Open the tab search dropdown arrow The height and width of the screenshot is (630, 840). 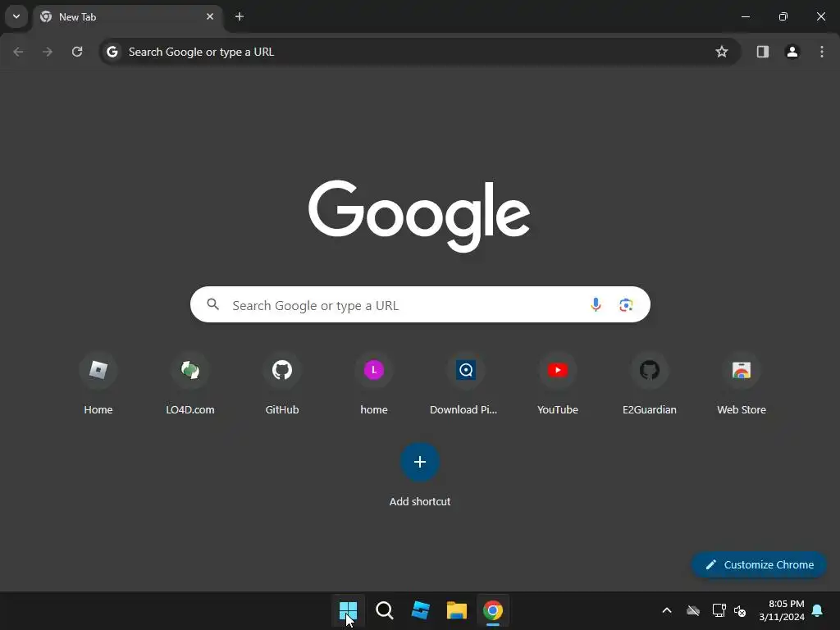tap(16, 16)
